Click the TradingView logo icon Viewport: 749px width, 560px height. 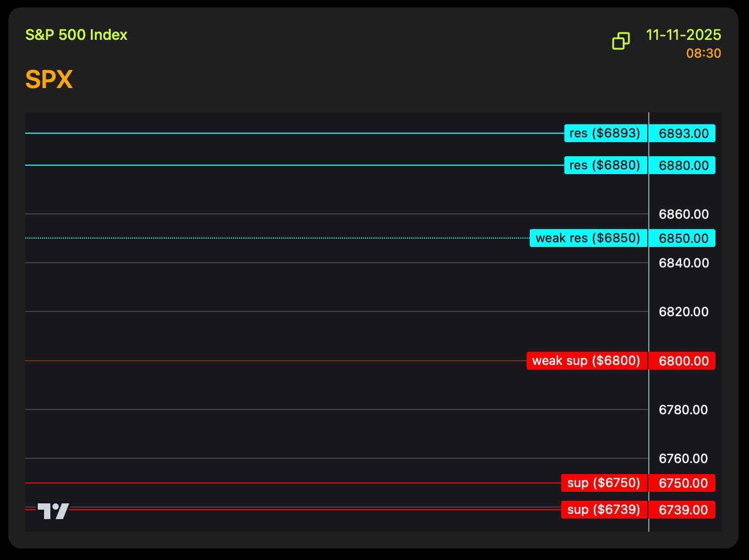[53, 511]
